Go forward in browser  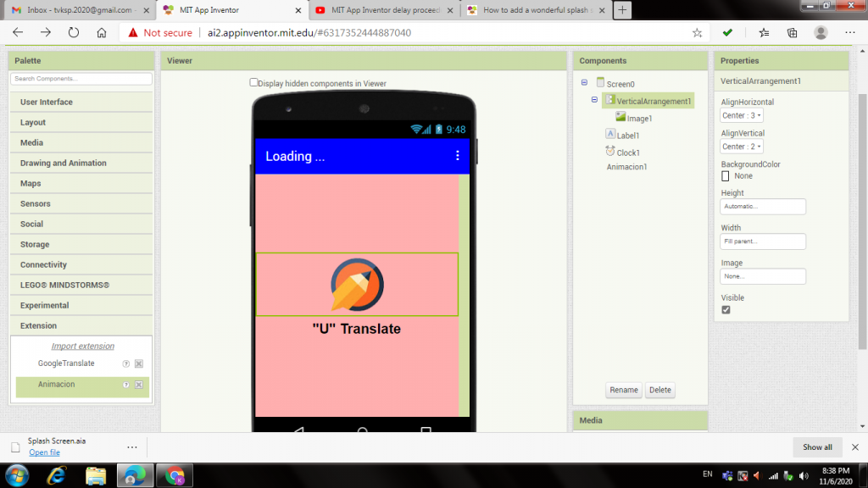(x=46, y=33)
